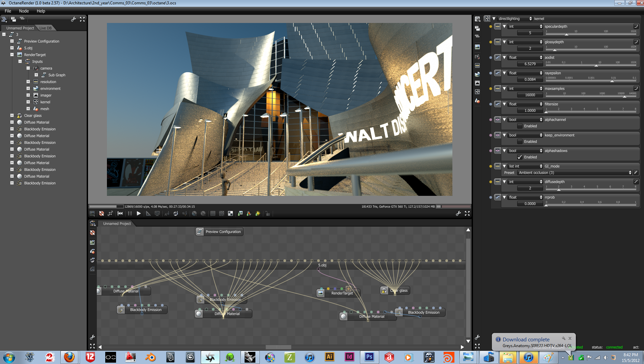Click the Windows Start button

tap(9, 357)
